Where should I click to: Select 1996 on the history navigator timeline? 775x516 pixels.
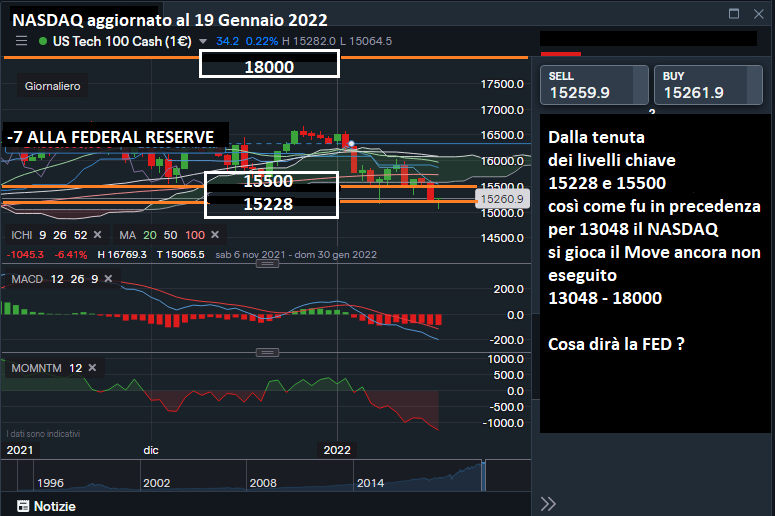[50, 483]
